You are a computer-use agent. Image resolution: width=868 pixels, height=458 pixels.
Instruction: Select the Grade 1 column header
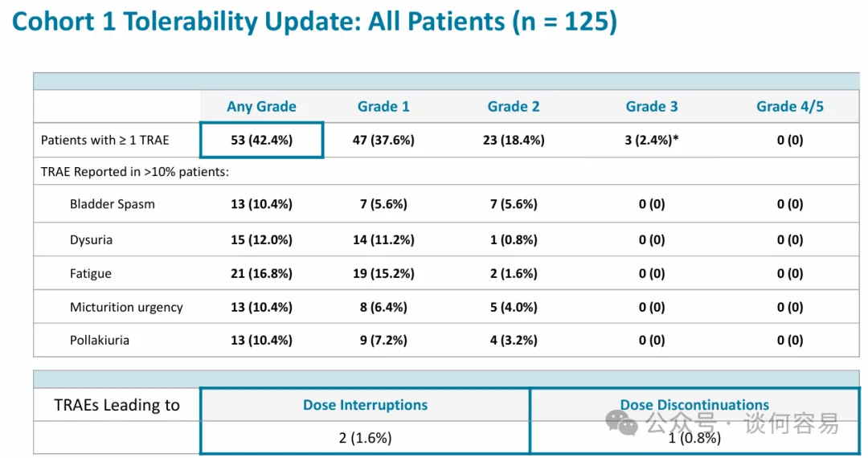(383, 107)
